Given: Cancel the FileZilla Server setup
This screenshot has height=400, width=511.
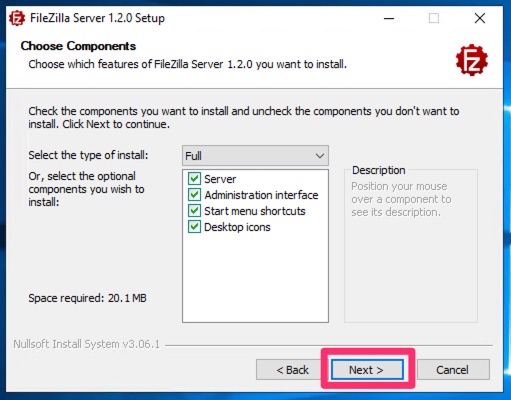Looking at the screenshot, I should coord(453,370).
